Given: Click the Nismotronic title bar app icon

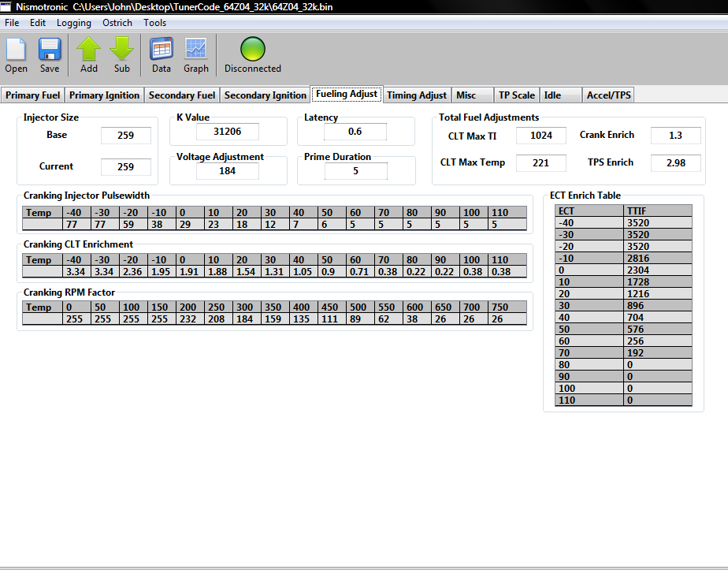Looking at the screenshot, I should tap(6, 7).
